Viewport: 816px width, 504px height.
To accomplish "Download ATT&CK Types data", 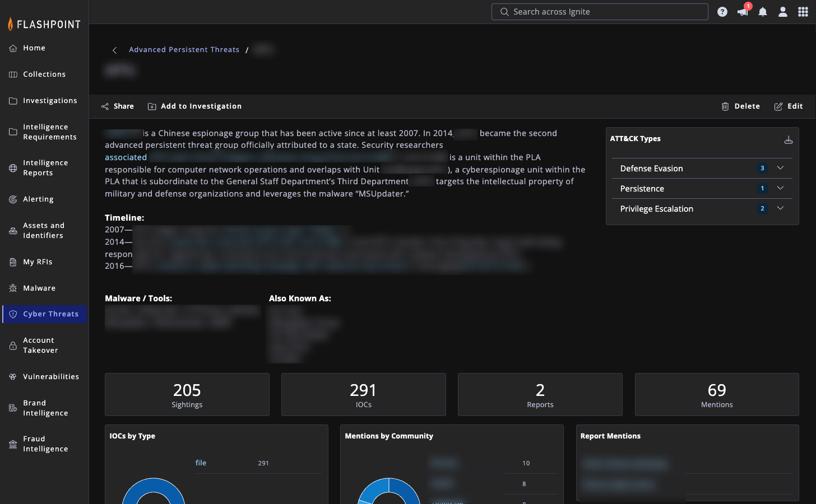I will 789,140.
